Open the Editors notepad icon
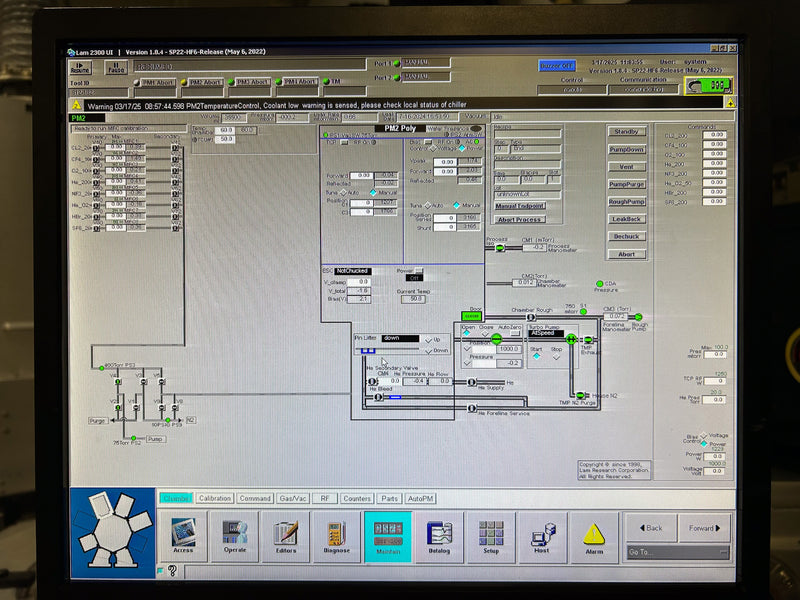This screenshot has height=600, width=800. [x=286, y=533]
